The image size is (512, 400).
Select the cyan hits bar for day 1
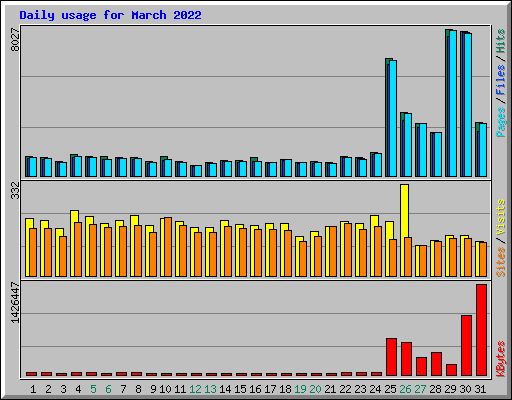pyautogui.click(x=33, y=167)
